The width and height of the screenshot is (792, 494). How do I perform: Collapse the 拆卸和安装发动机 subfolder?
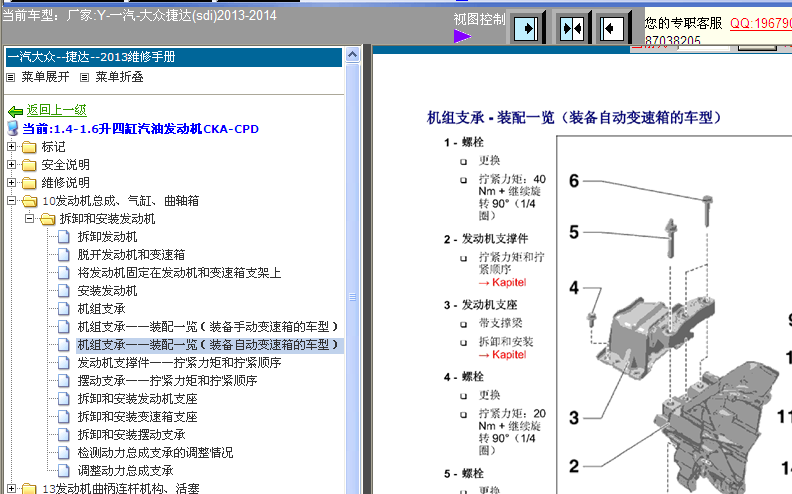point(29,219)
